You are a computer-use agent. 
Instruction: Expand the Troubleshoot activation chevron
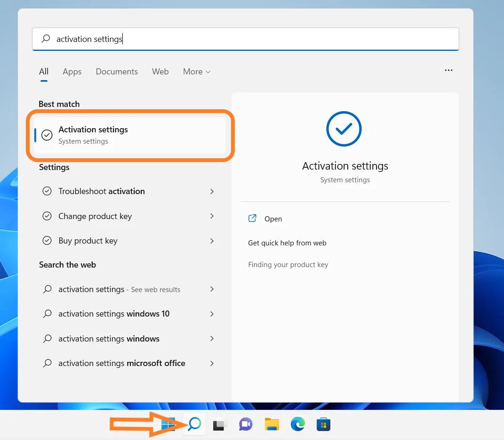pos(212,192)
